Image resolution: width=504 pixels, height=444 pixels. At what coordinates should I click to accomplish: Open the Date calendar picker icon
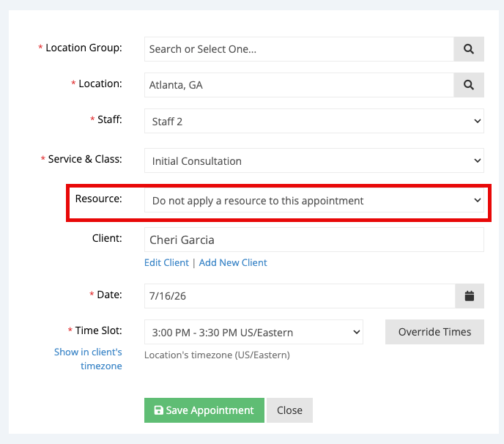[x=470, y=296]
